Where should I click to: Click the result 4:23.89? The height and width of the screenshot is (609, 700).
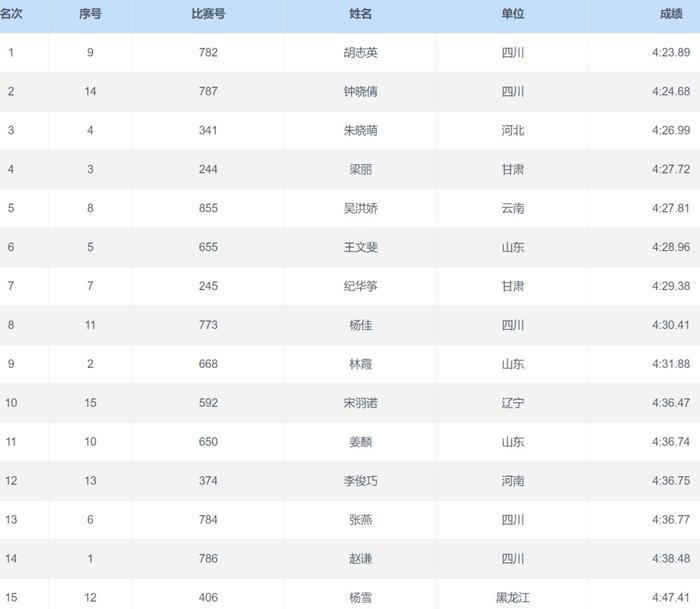coord(671,53)
